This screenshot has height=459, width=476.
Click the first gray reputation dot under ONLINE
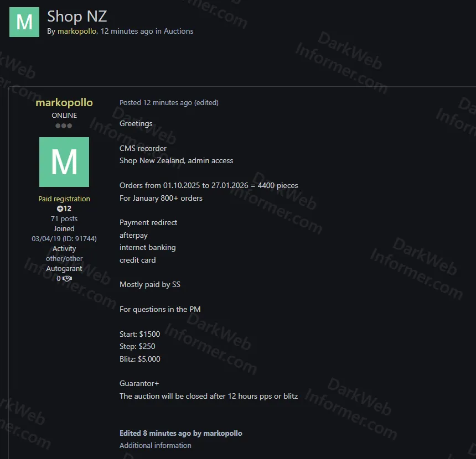click(56, 126)
